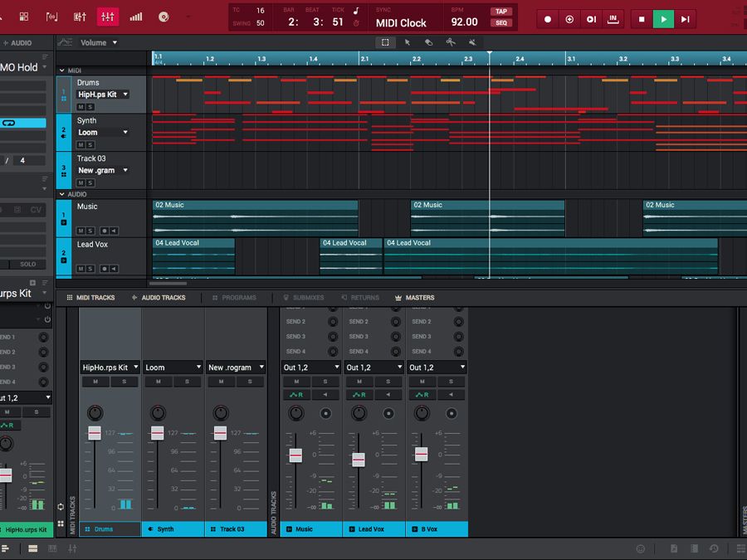
Task: Select the scissors split tool
Action: (x=451, y=42)
